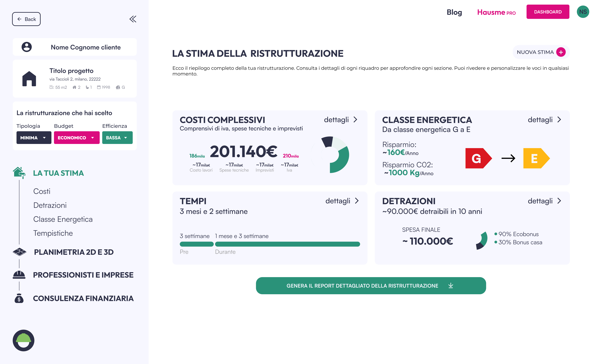Select Costi in the sidebar menu
This screenshot has width=610, height=364.
42,191
